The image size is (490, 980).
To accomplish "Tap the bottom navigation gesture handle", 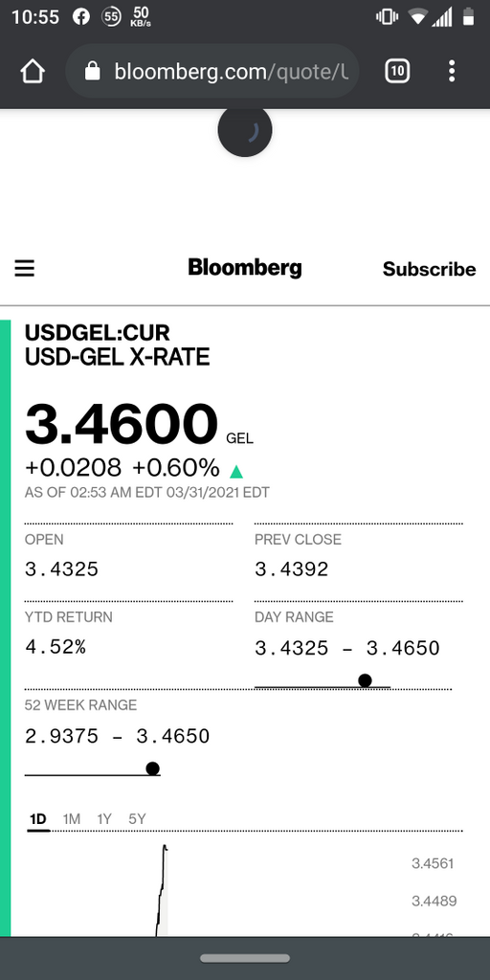I will (245, 958).
